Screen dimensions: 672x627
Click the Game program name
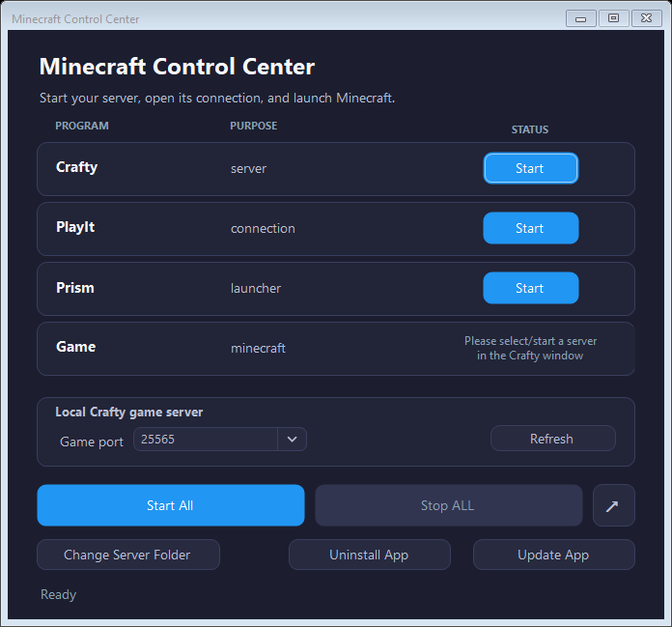click(x=76, y=347)
